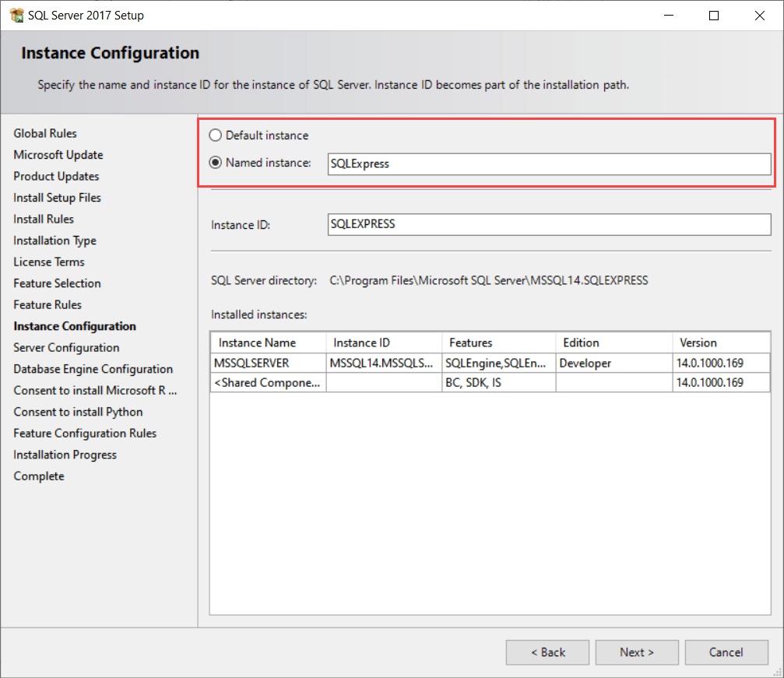Open the Microsoft Update step
Screen dimensions: 784x678
[58, 154]
